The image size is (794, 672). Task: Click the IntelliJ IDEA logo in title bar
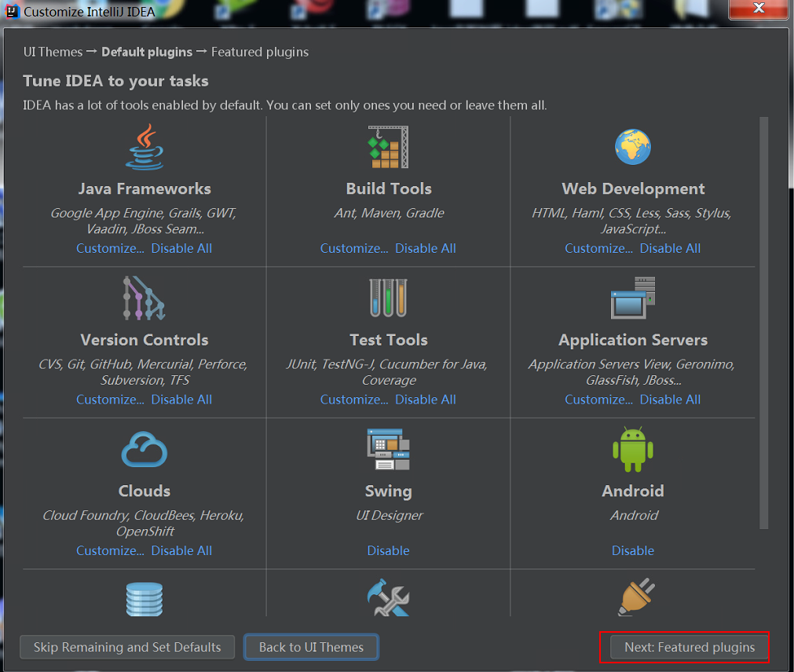[x=12, y=11]
